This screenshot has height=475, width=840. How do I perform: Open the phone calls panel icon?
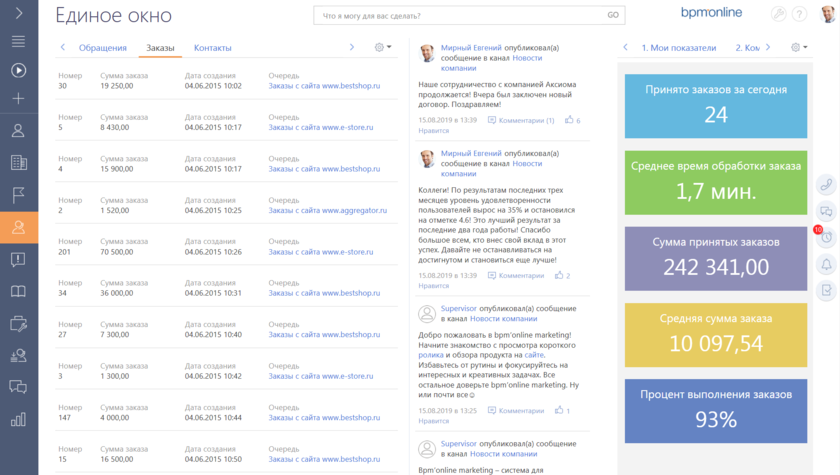click(826, 185)
